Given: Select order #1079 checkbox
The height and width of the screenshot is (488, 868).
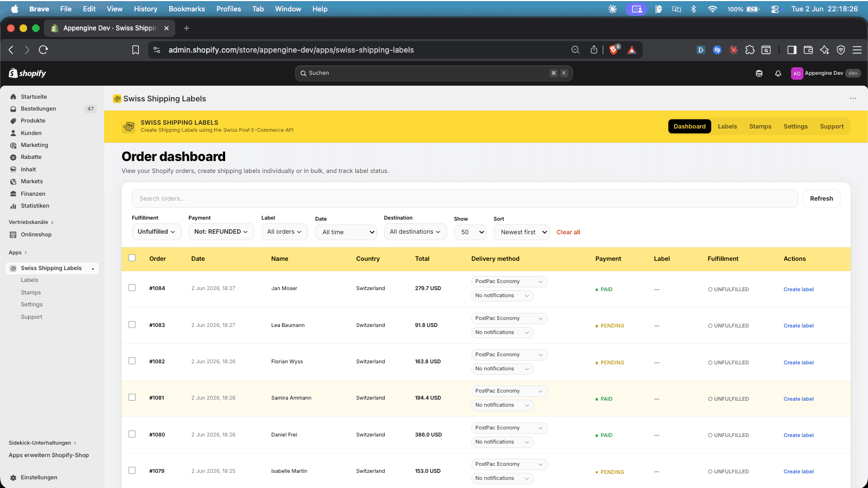Looking at the screenshot, I should click(132, 470).
